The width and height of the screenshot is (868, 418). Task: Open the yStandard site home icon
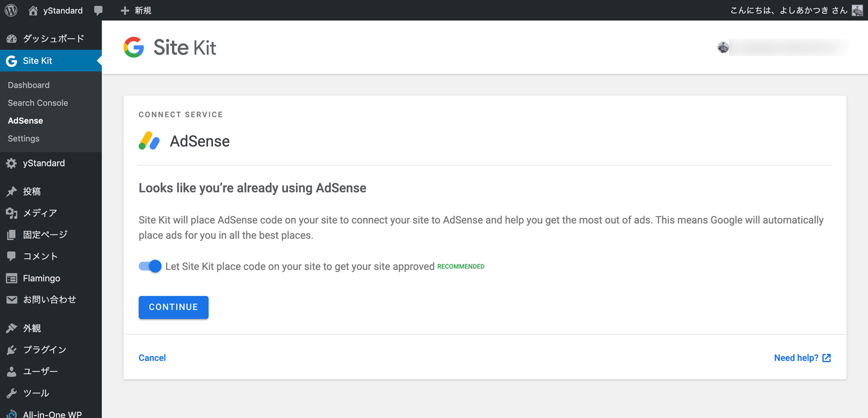coord(33,10)
